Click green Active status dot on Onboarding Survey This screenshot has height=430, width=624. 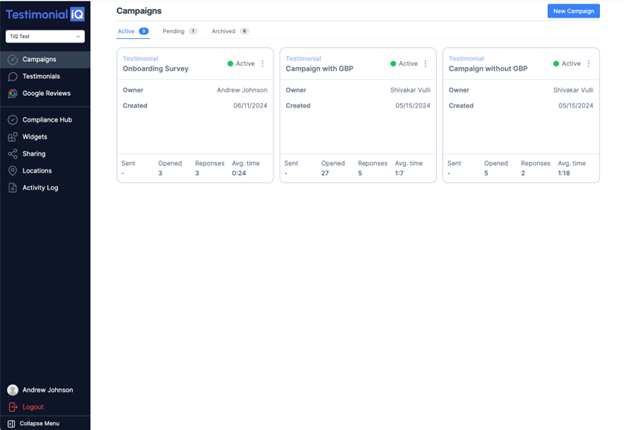click(x=230, y=64)
